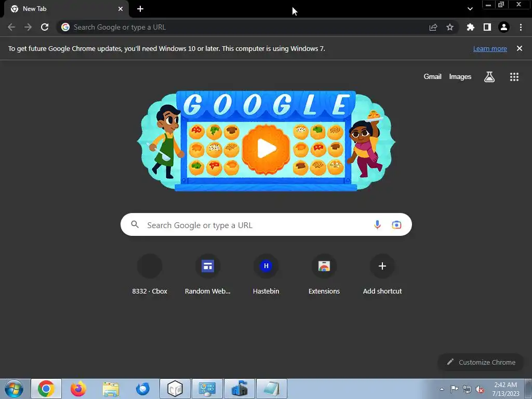Click the Action Center flag icon
Image resolution: width=532 pixels, height=399 pixels.
pos(454,389)
